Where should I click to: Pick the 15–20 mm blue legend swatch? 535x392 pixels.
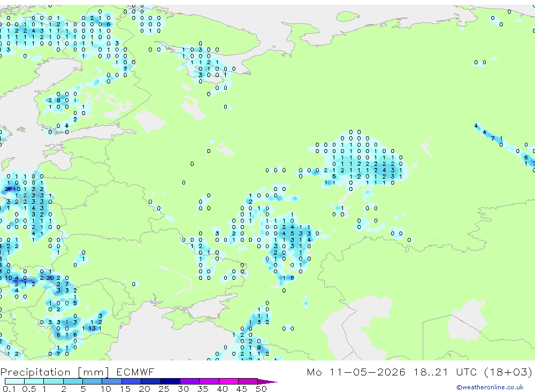point(132,381)
